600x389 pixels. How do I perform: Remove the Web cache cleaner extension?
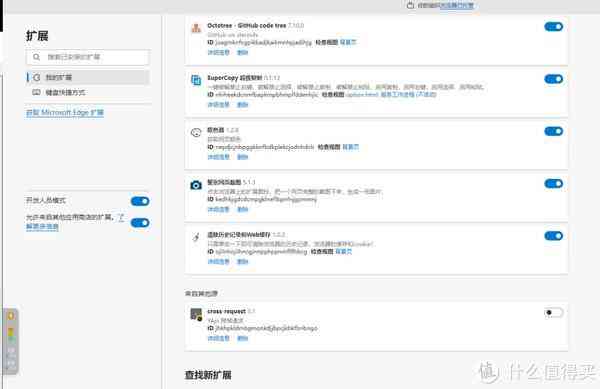click(243, 262)
